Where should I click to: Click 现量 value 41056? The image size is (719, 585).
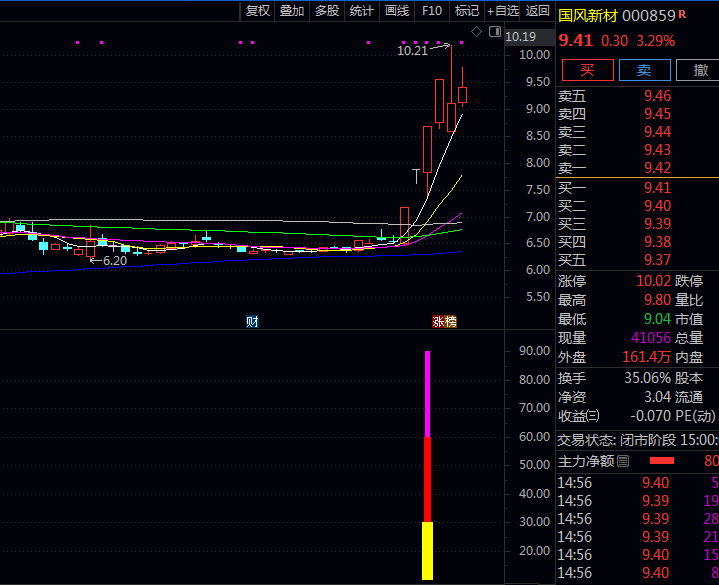[651, 338]
